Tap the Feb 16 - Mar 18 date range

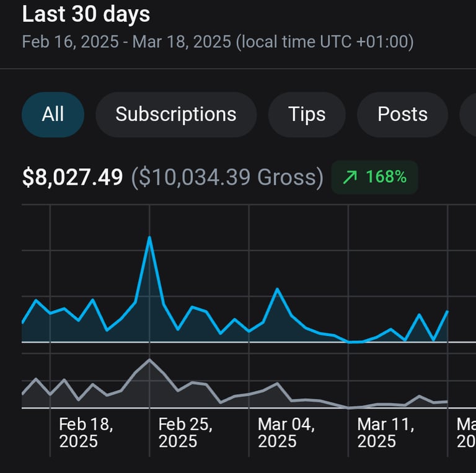pos(218,42)
